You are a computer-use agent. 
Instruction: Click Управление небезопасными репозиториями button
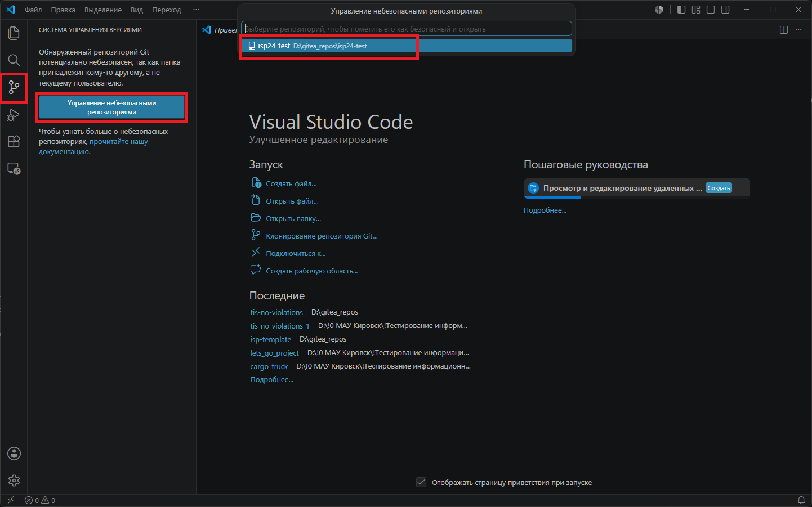click(111, 107)
